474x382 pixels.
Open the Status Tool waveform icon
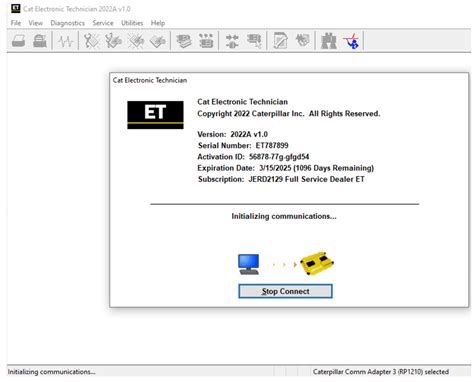(x=65, y=41)
